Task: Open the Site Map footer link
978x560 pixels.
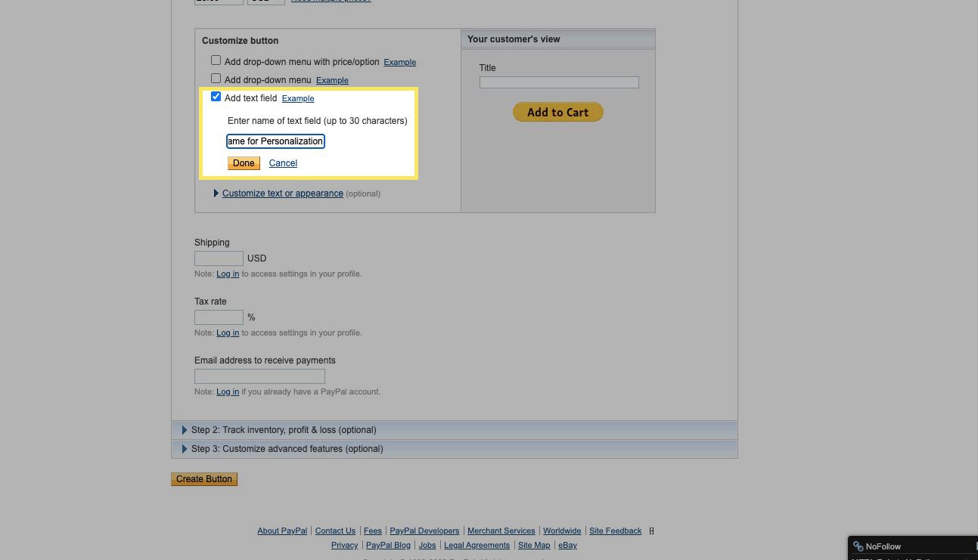Action: coord(534,546)
